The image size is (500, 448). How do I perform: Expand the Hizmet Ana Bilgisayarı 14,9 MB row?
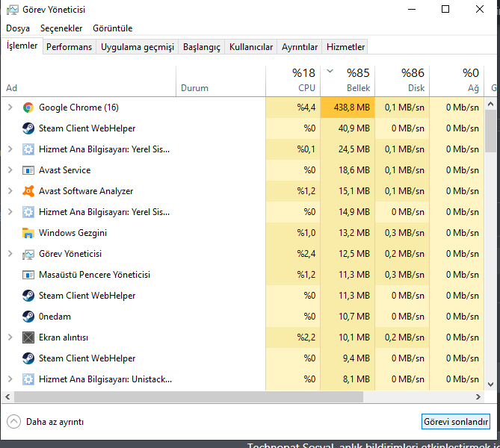(10, 212)
